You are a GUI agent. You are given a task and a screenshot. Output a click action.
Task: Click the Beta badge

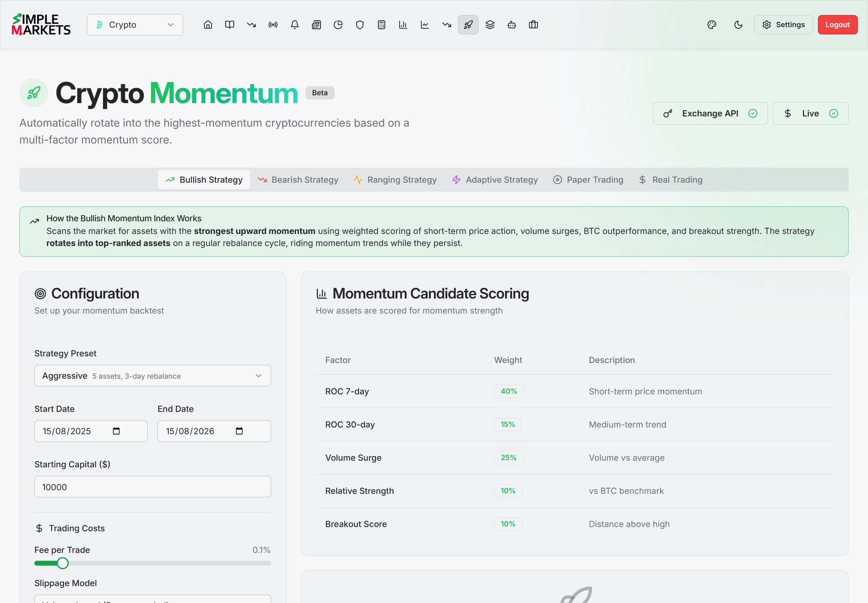(320, 93)
